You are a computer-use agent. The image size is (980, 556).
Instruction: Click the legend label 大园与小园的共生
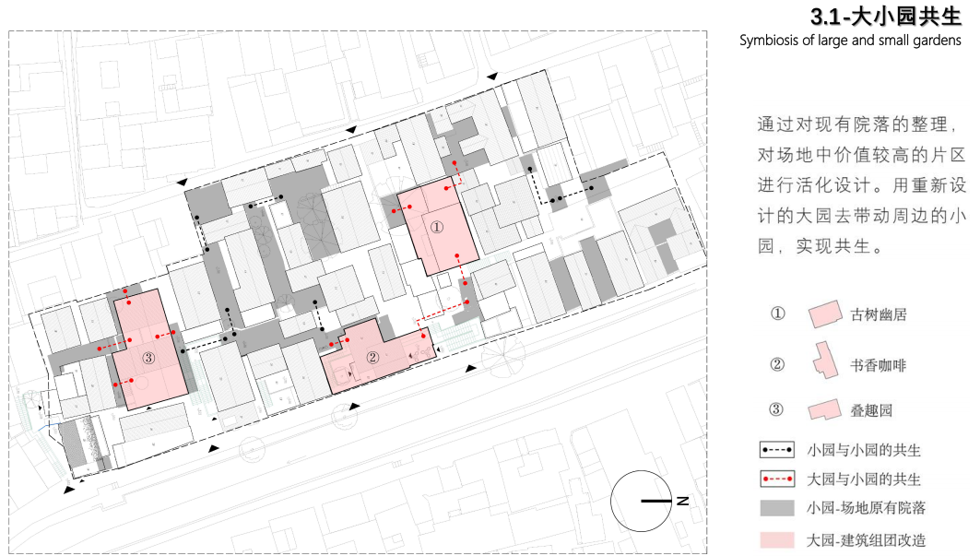pos(864,479)
